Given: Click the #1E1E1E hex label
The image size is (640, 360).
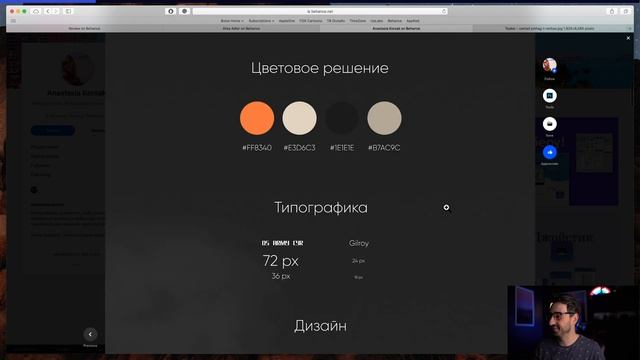Looking at the screenshot, I should (342, 148).
